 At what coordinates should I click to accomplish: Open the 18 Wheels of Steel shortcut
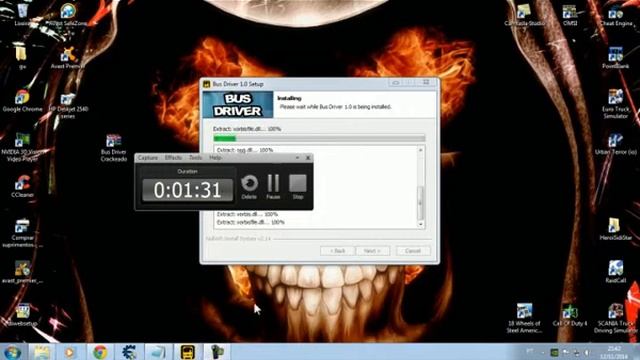point(524,318)
